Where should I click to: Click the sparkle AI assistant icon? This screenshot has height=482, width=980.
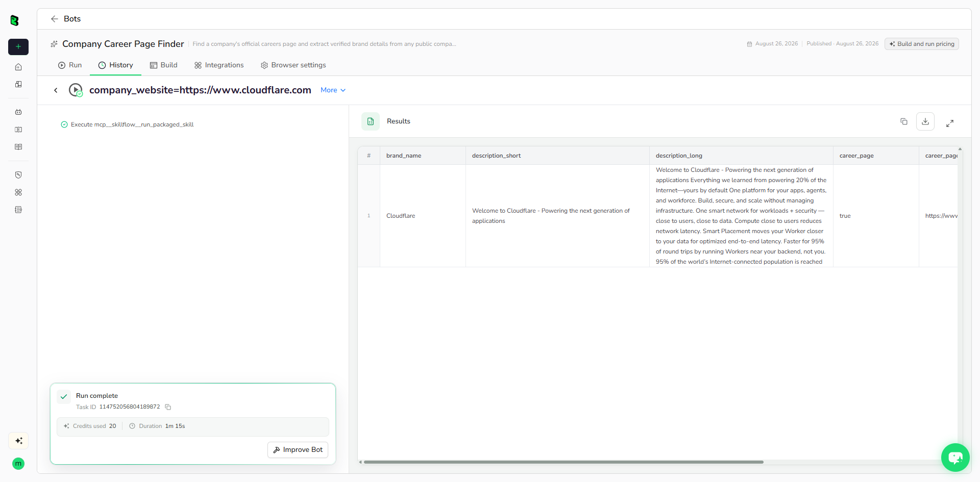[18, 441]
